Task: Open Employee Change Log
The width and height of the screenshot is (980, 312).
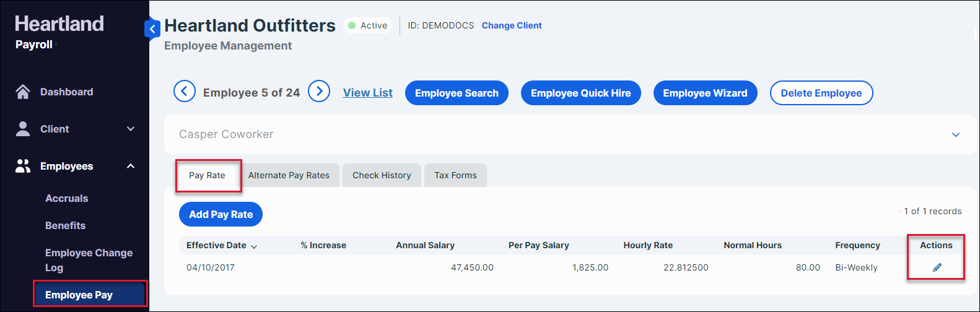Action: click(x=89, y=260)
